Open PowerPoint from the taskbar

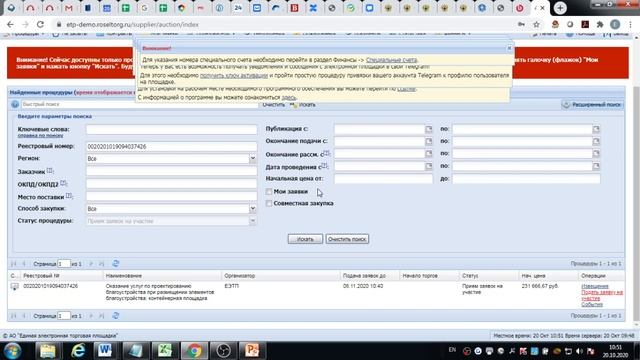click(x=252, y=351)
